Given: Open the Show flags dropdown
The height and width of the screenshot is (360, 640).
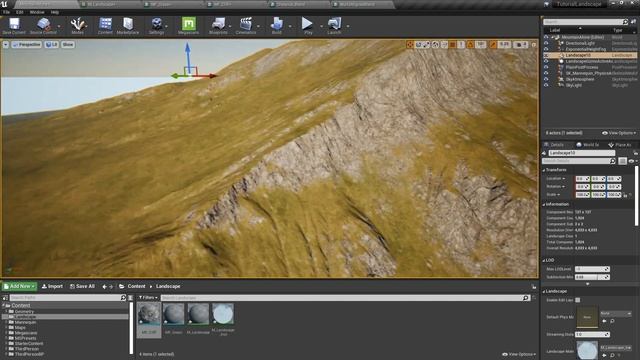Looking at the screenshot, I should click(68, 44).
